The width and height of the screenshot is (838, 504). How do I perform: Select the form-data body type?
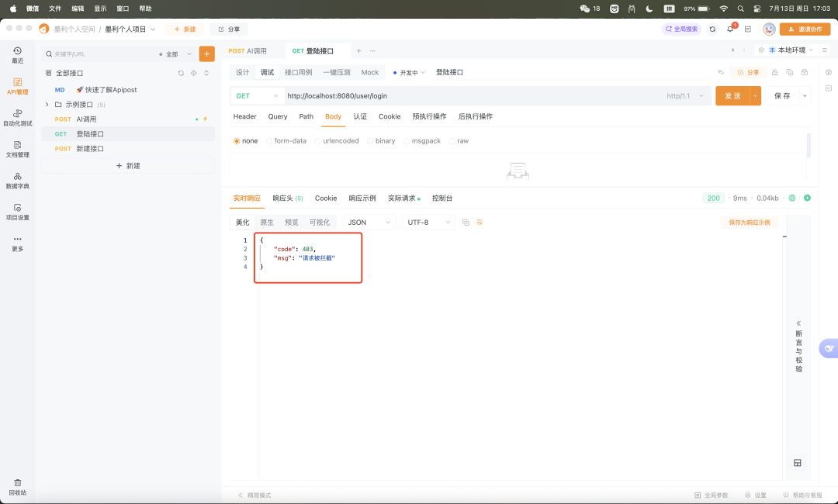click(x=286, y=141)
